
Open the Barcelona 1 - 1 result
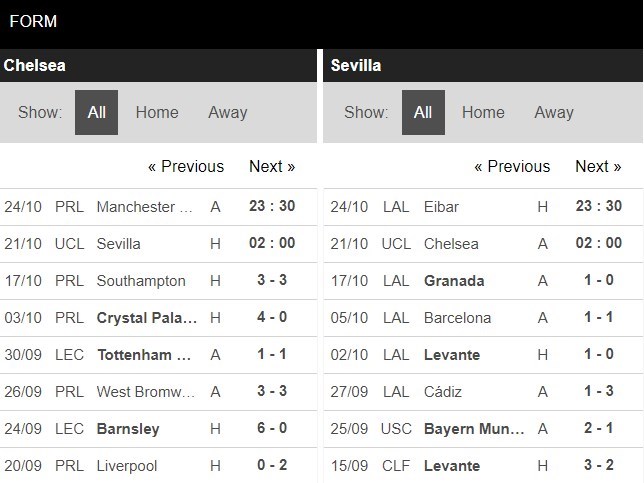483,318
